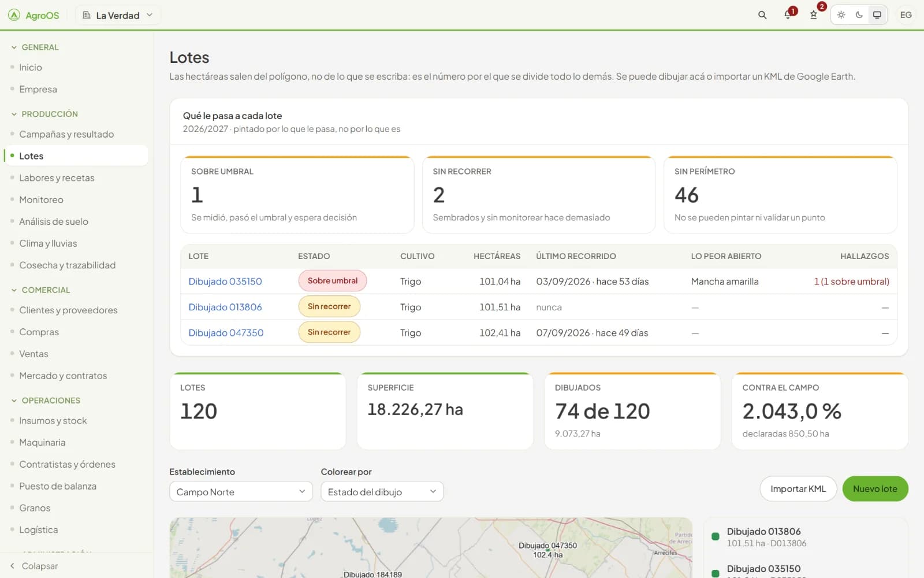Image resolution: width=924 pixels, height=578 pixels.
Task: Open the favorites star icon
Action: (813, 15)
